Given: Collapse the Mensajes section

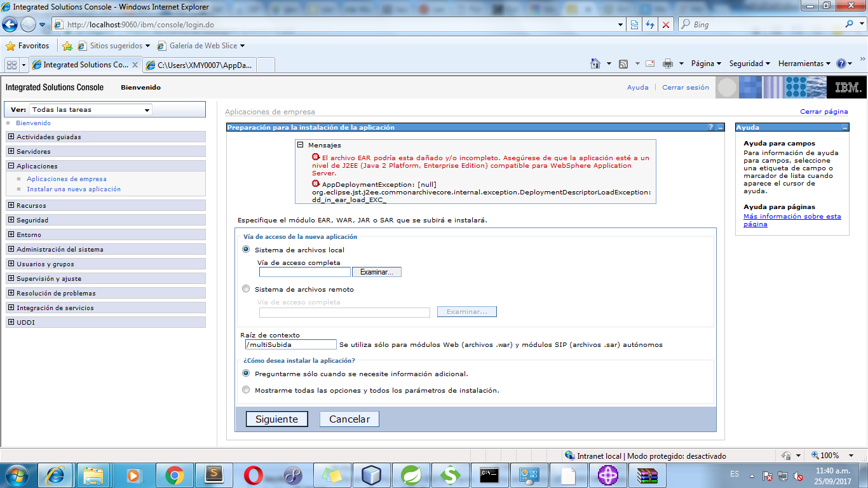Looking at the screenshot, I should [x=301, y=145].
